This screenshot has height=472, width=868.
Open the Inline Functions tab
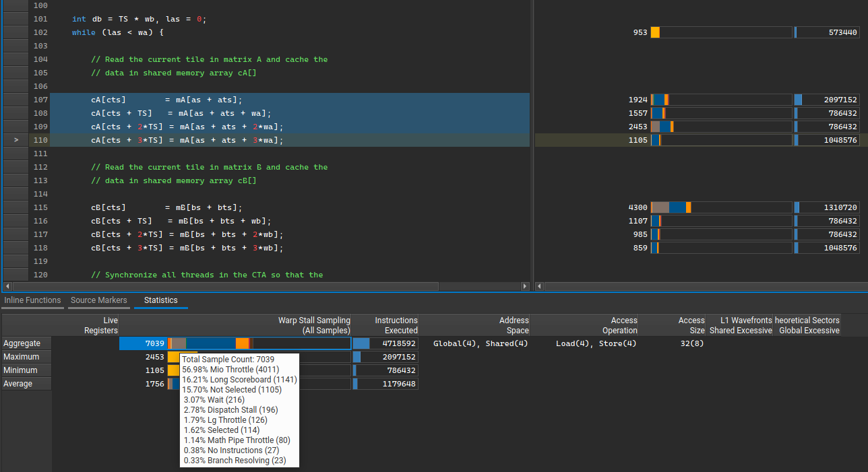point(32,300)
